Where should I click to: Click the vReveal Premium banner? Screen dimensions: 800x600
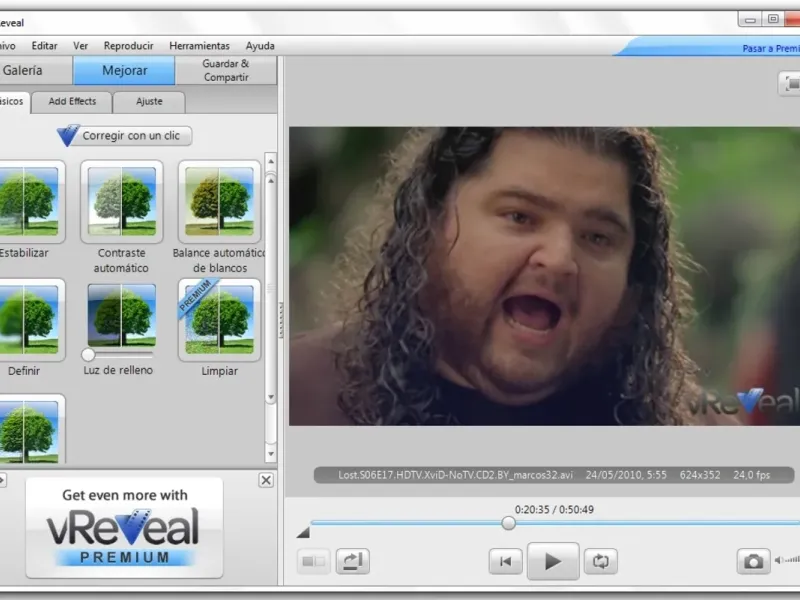point(124,528)
